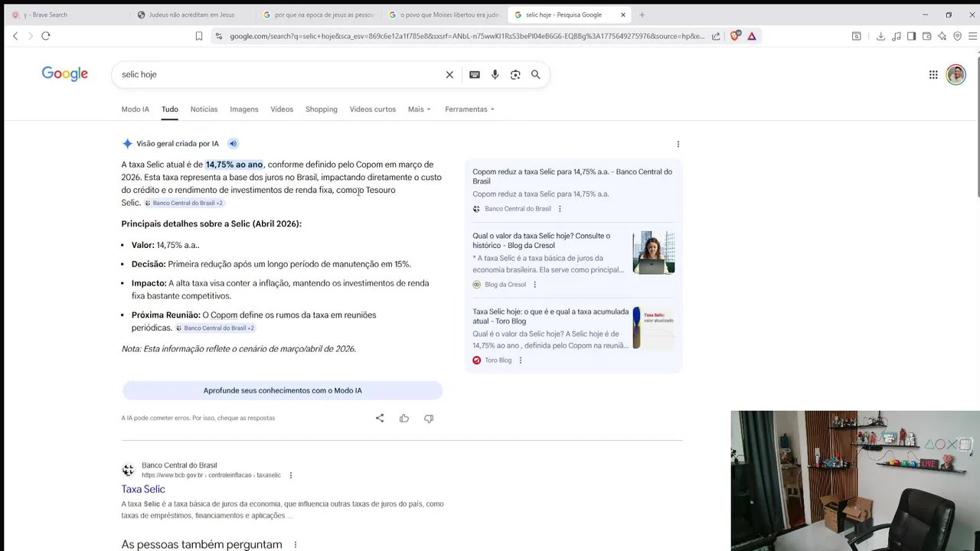This screenshot has width=980, height=551.
Task: Submit search with the magnifier icon
Action: click(x=536, y=74)
